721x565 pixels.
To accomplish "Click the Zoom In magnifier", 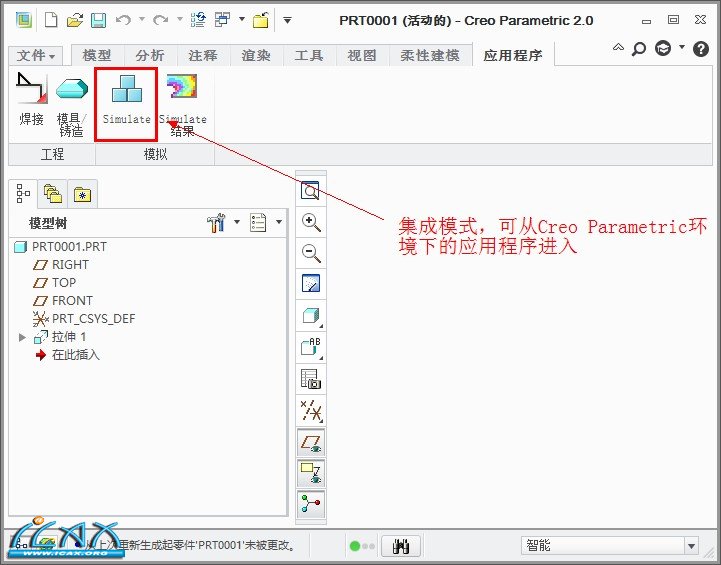I will click(311, 222).
